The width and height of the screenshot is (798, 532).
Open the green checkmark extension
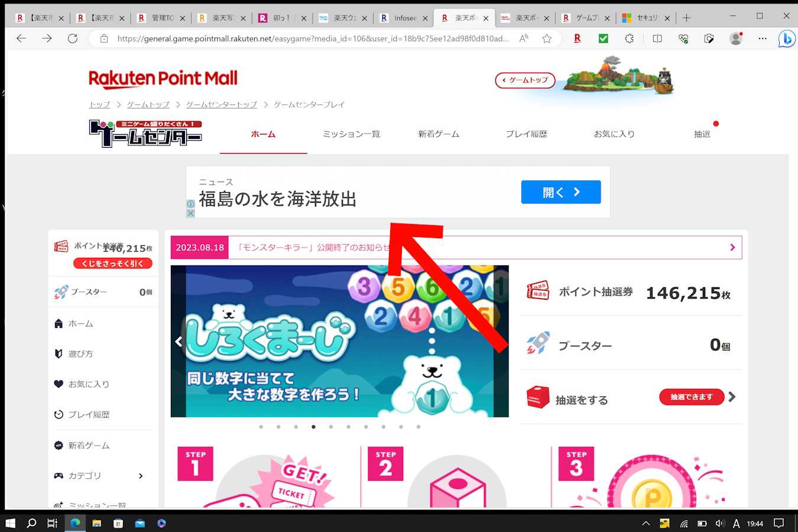604,38
